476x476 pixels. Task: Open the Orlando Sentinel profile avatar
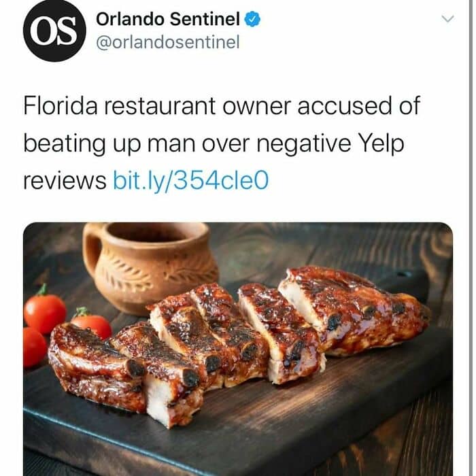pyautogui.click(x=54, y=32)
